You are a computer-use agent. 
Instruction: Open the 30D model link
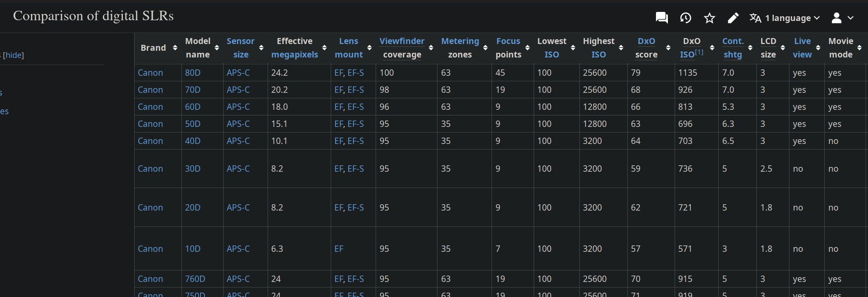(x=193, y=169)
